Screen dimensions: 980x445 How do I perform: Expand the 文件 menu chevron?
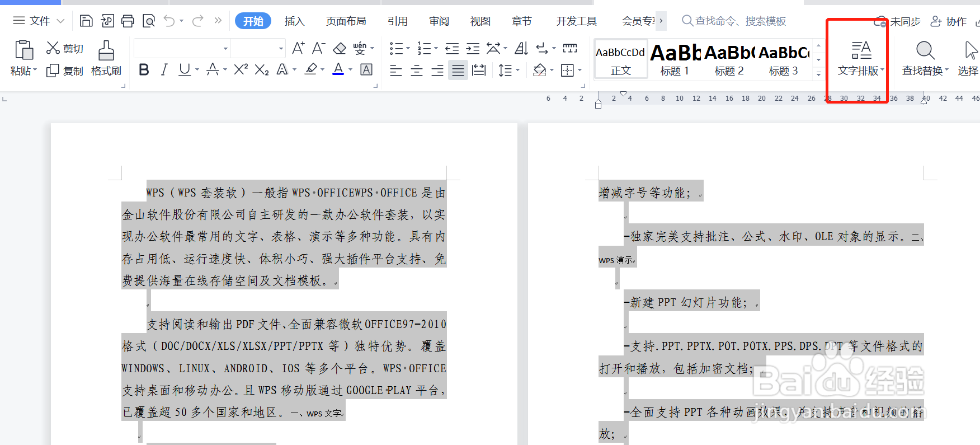[x=60, y=21]
